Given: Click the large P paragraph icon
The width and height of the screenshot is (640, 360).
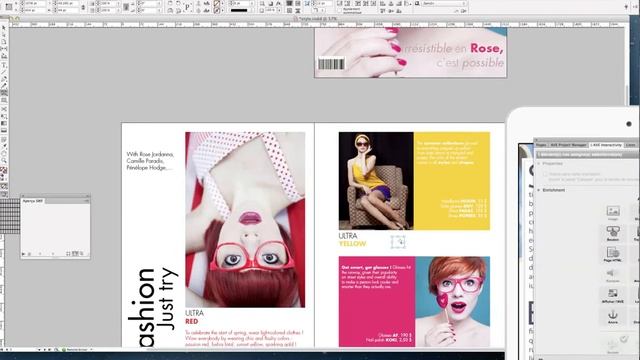Looking at the screenshot, I should pos(187,7).
